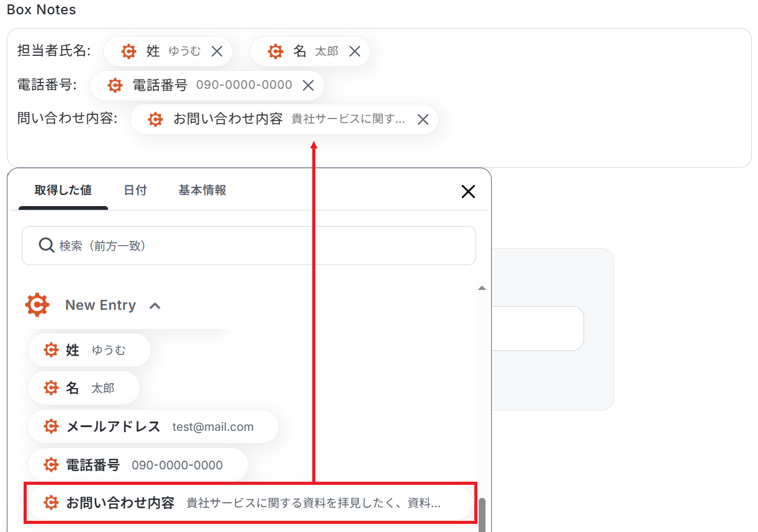Click the list scrollbar thumb
This screenshot has width=758, height=532.
point(482,514)
